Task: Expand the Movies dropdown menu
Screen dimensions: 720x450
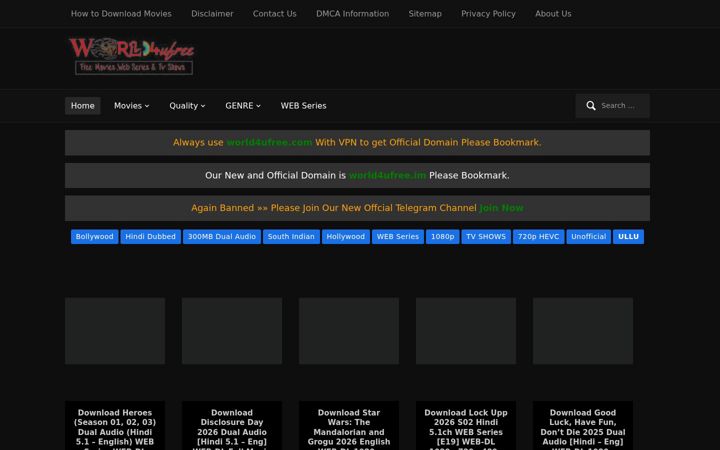Action: (131, 106)
